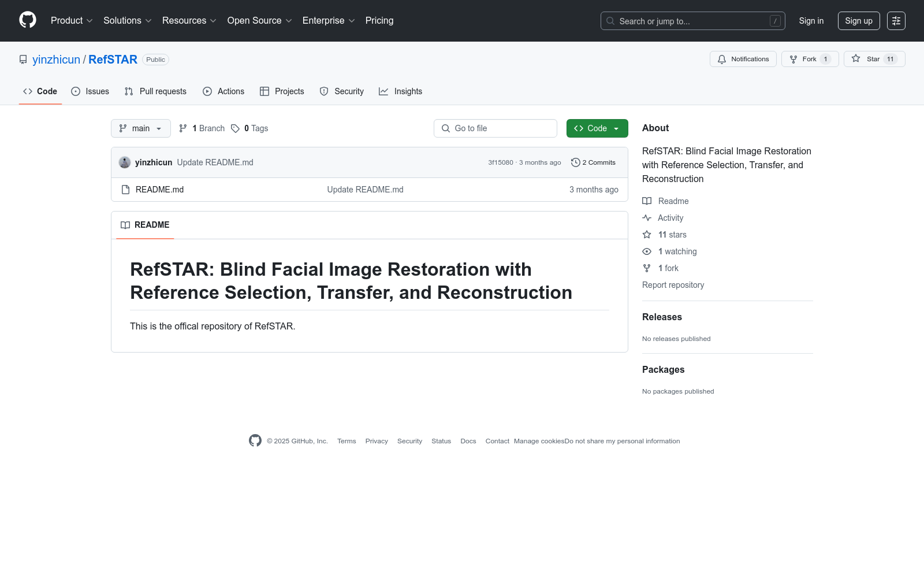
Task: Click the Notifications bell button
Action: (x=743, y=59)
